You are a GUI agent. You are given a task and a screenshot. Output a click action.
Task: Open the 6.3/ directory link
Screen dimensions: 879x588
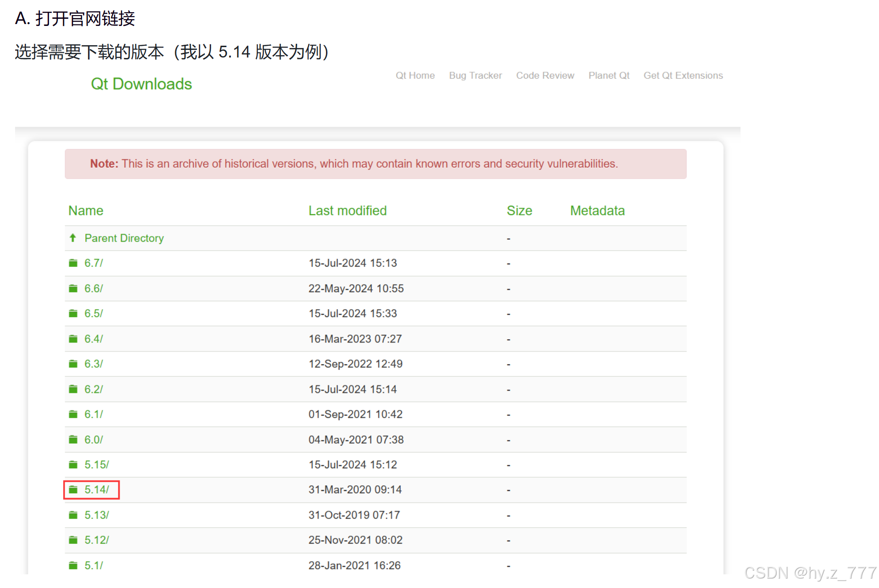94,364
